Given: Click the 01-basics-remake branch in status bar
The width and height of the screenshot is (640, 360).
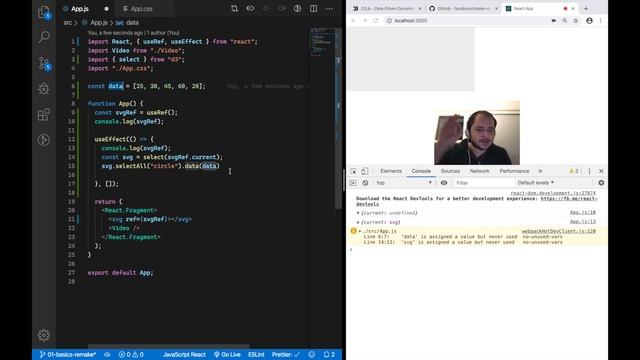Looking at the screenshot, I should 68,355.
